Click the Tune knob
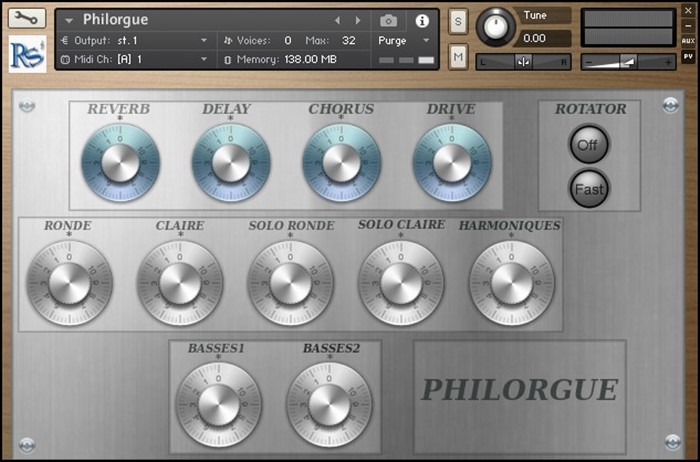 point(495,27)
